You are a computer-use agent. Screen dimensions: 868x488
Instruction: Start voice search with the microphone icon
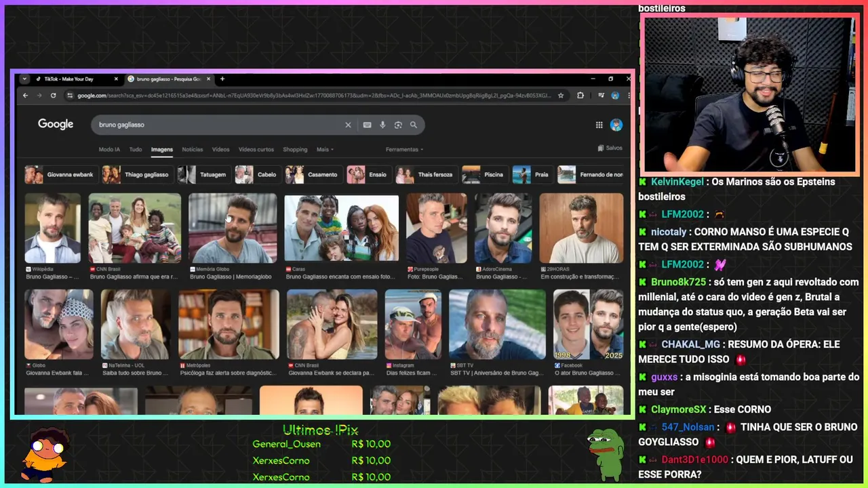[382, 125]
